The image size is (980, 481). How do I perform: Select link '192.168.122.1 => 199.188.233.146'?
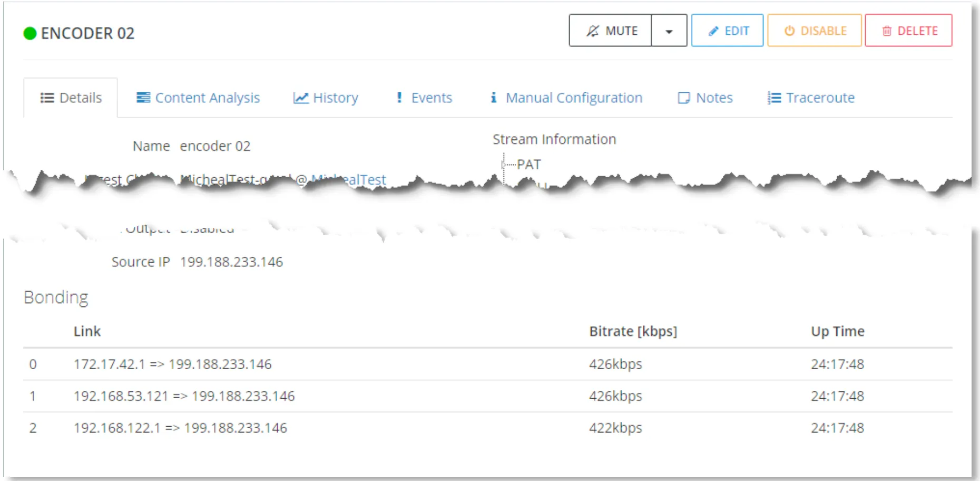(x=180, y=428)
